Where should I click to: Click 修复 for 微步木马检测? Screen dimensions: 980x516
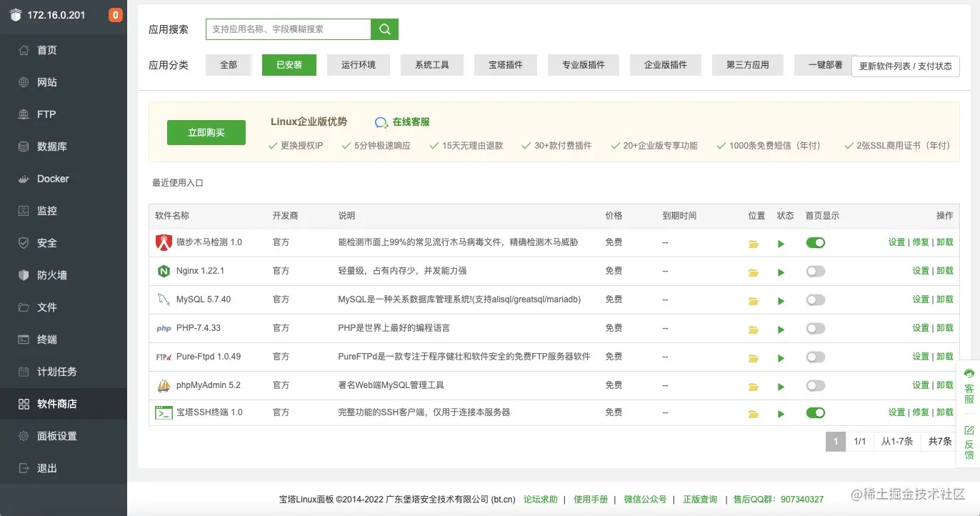click(x=921, y=242)
